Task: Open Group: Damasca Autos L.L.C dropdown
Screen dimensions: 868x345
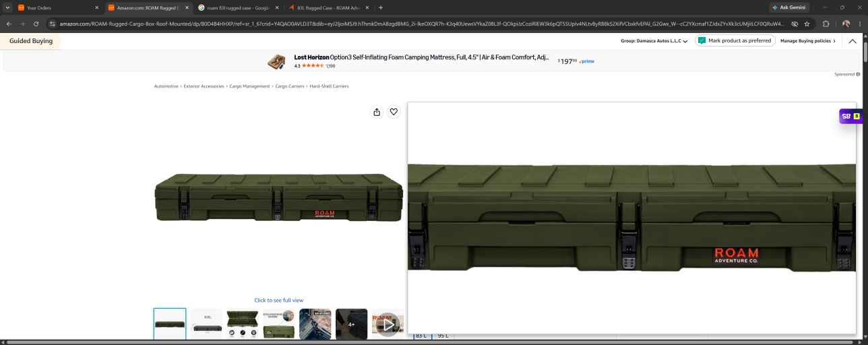Action: pyautogui.click(x=654, y=41)
